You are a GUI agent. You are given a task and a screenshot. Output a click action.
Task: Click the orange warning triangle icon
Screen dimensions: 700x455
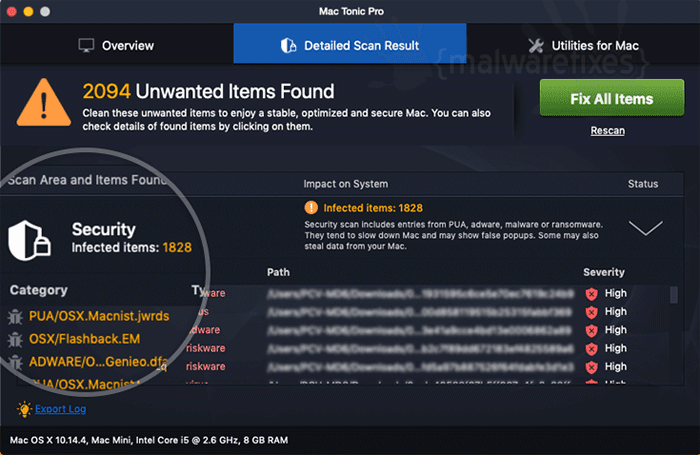tap(44, 103)
